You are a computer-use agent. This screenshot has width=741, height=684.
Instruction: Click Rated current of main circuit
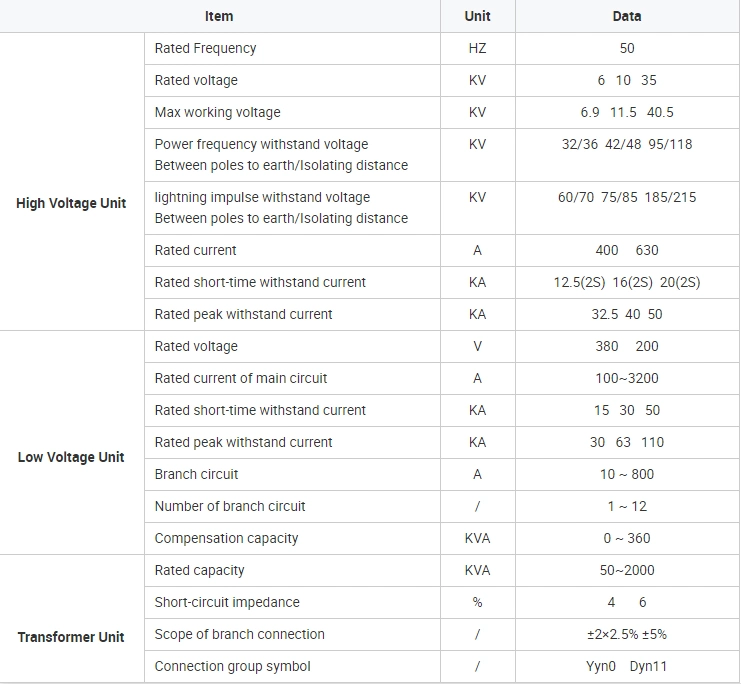pos(241,378)
